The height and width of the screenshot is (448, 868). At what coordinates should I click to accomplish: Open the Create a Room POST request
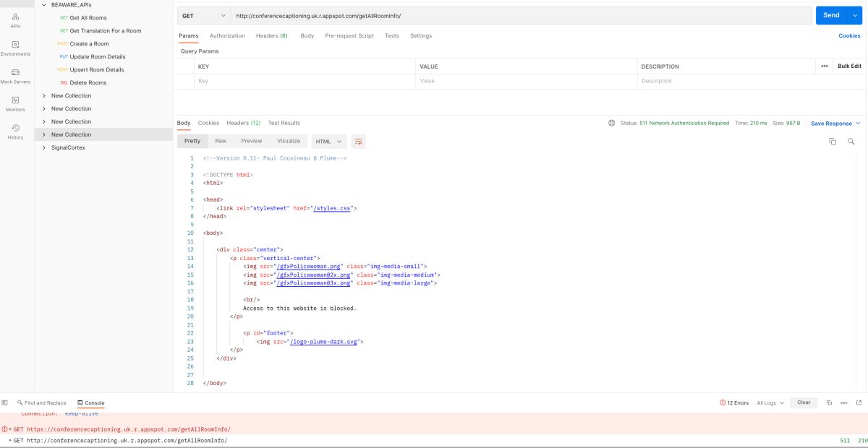89,43
